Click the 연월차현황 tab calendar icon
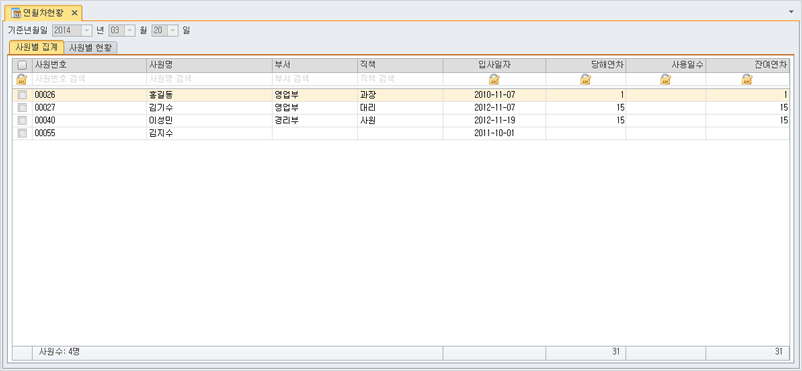 (16, 13)
